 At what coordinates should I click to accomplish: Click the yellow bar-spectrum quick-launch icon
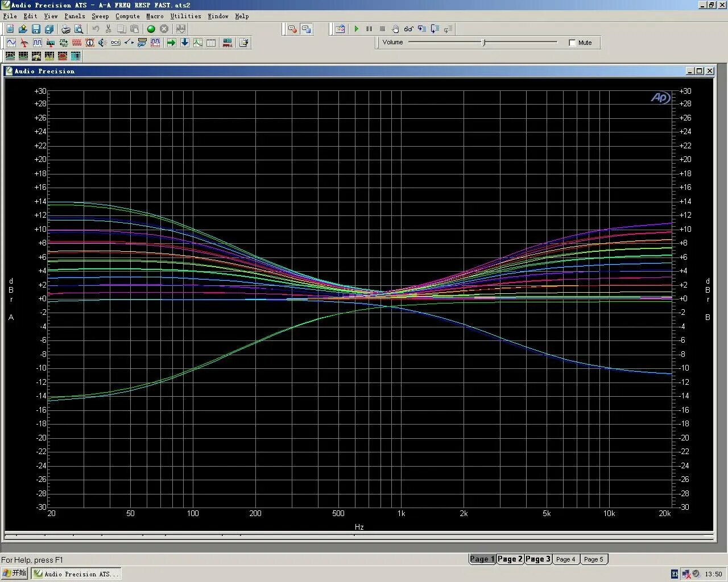point(49,56)
